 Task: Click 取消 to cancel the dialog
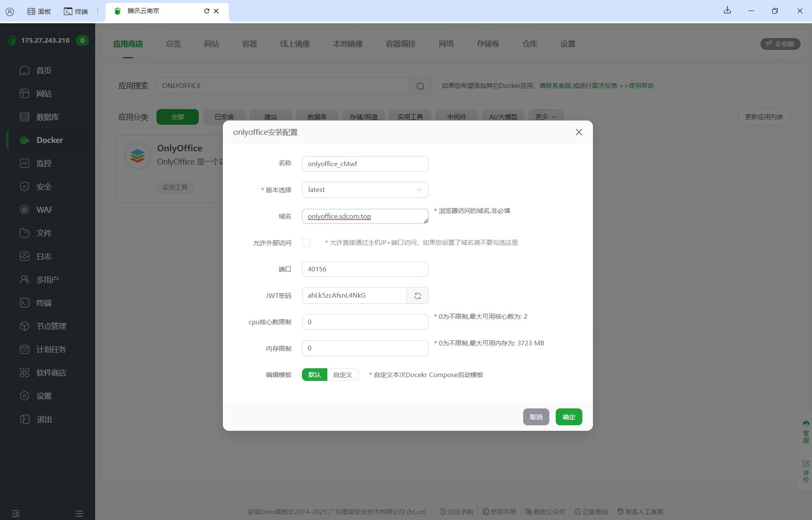[536, 417]
